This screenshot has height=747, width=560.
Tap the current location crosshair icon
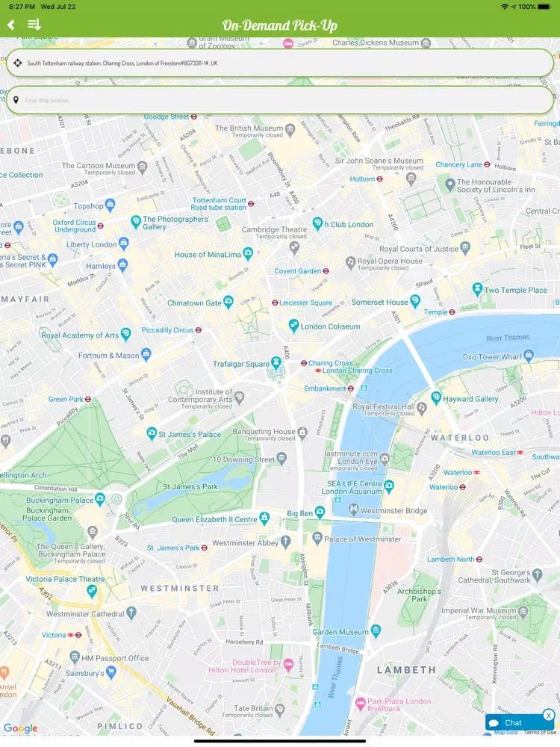(x=18, y=63)
